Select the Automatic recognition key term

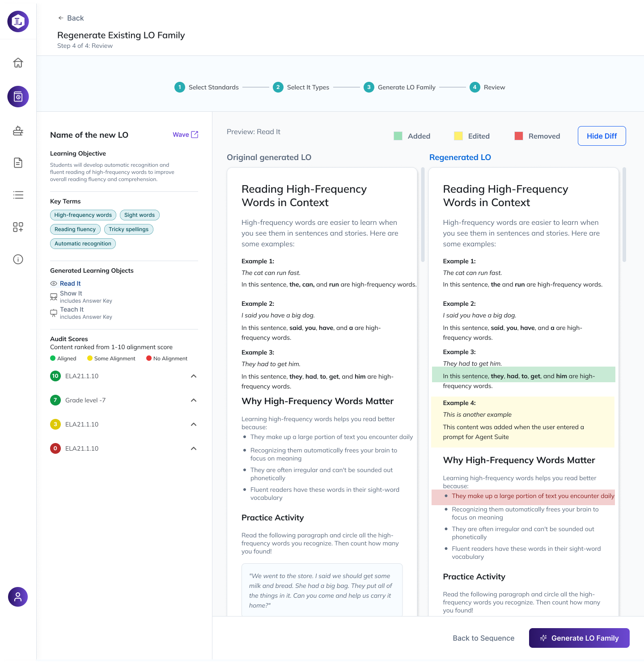pyautogui.click(x=83, y=244)
